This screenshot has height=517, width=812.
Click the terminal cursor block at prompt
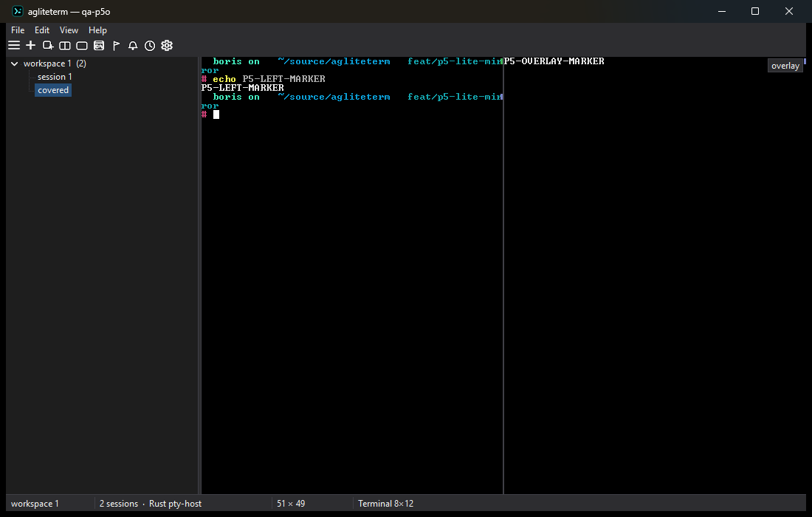pyautogui.click(x=216, y=114)
